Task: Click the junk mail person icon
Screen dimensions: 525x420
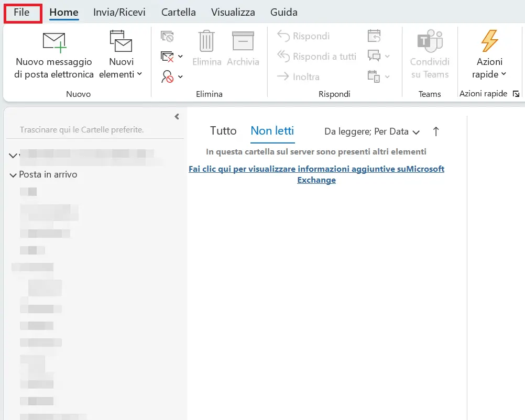Action: coord(167,76)
